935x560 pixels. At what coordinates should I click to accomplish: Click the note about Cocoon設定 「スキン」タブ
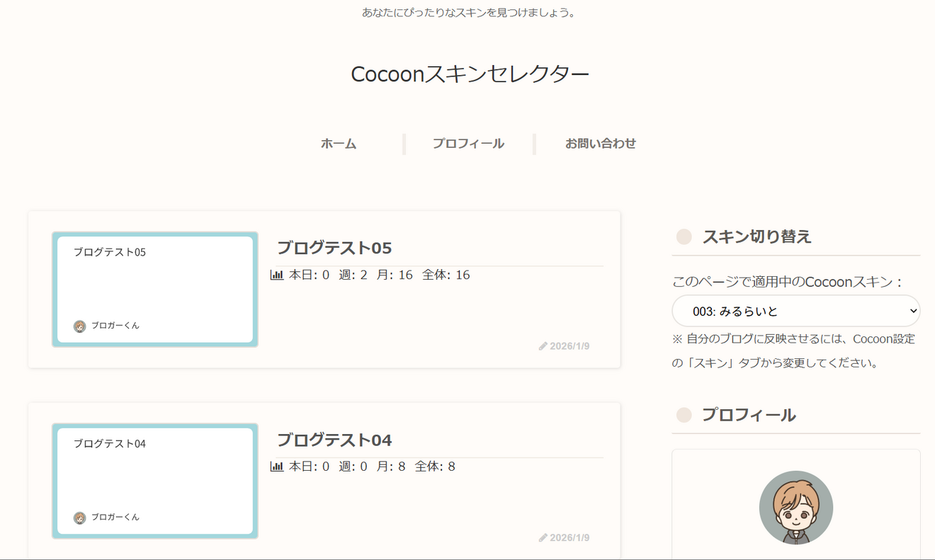[793, 351]
